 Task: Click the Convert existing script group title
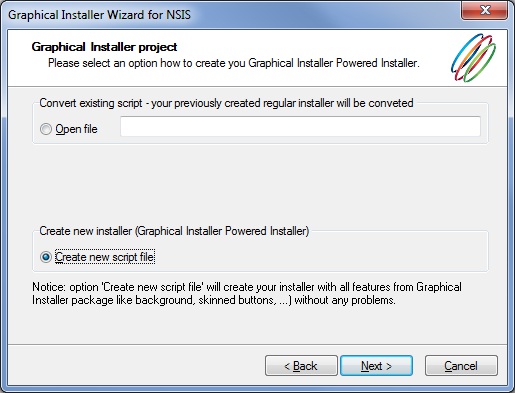coord(226,103)
